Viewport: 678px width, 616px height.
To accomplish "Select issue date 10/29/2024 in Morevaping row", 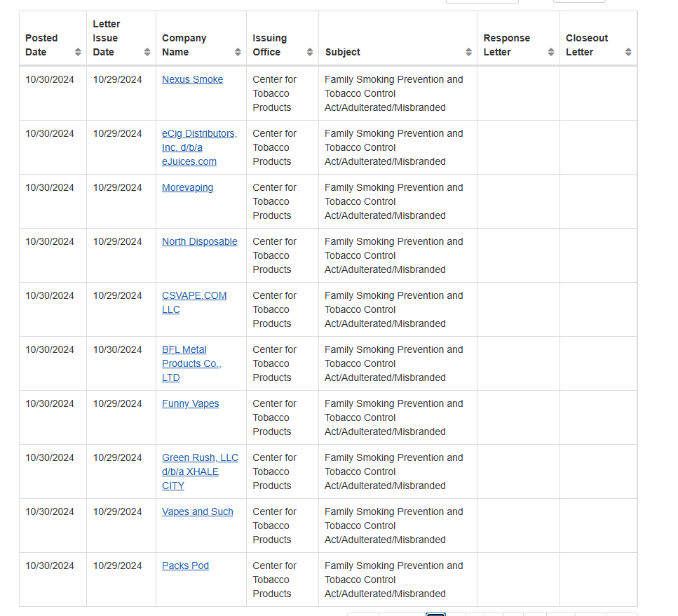I will (118, 188).
